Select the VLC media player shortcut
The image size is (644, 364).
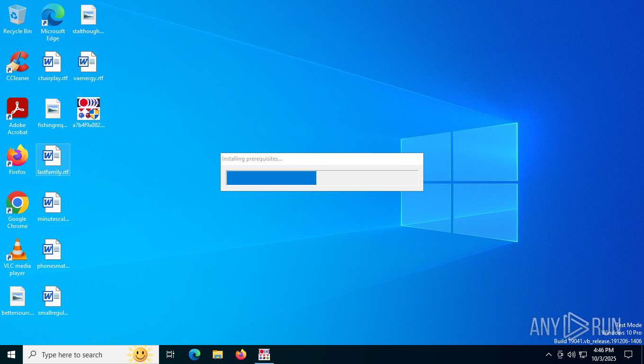tap(18, 257)
